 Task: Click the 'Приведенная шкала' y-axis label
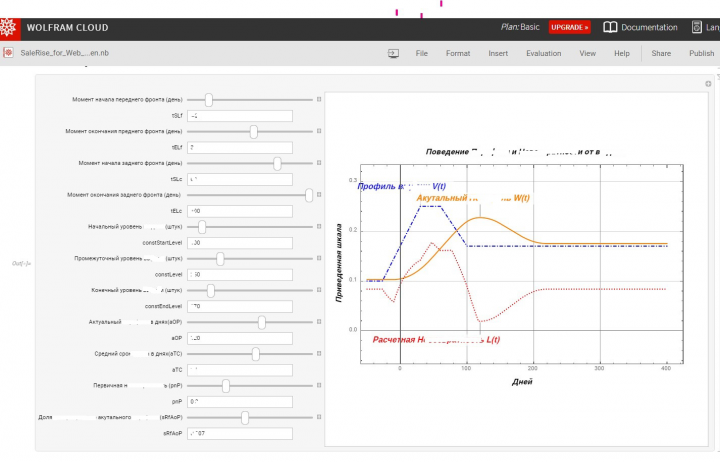pyautogui.click(x=339, y=263)
